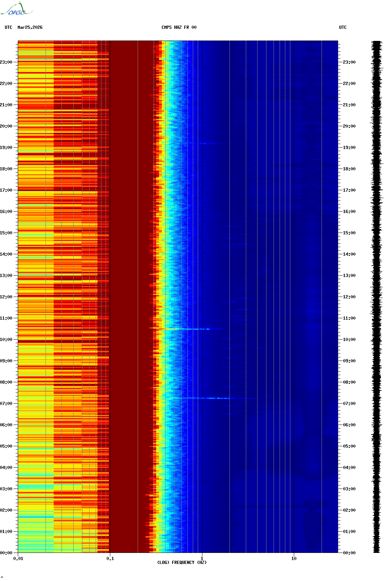Click the light-blue streak just after 07:00
This screenshot has height=581, width=392.
tap(213, 398)
